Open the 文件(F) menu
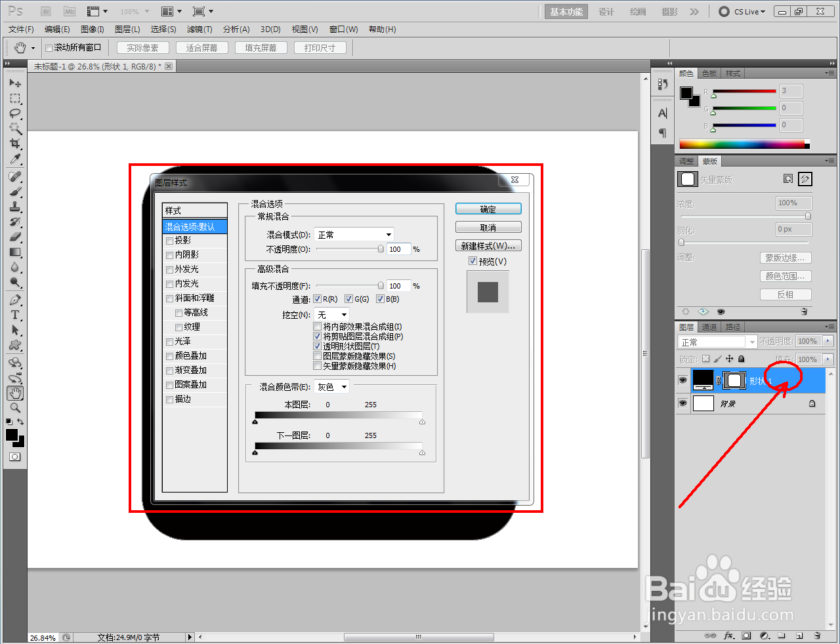Screen dimensions: 840x644 pyautogui.click(x=21, y=30)
